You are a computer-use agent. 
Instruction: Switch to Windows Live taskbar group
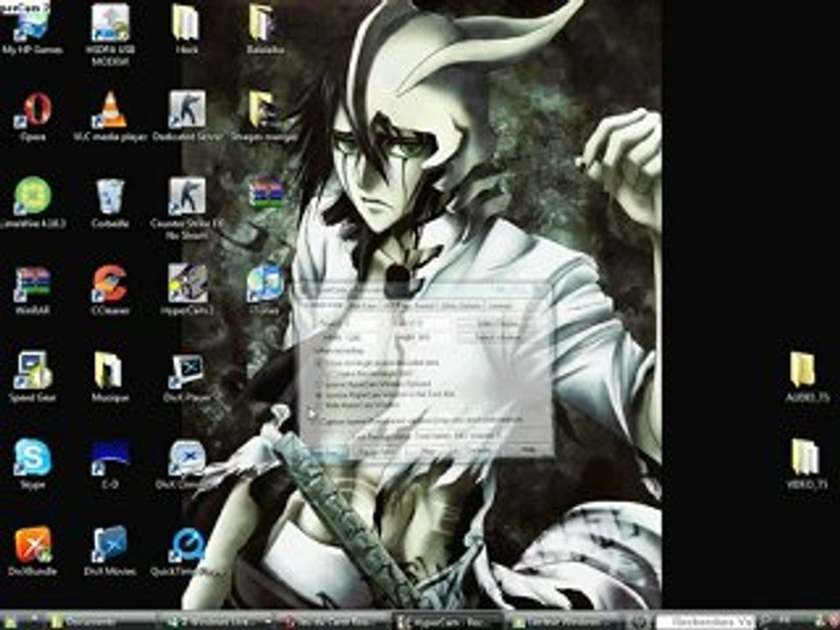(x=218, y=621)
